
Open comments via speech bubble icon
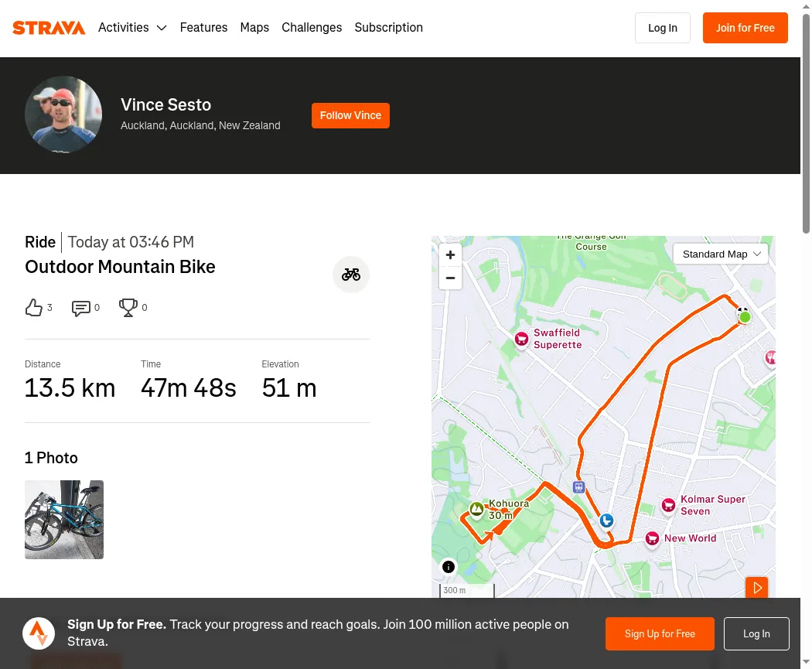(80, 308)
